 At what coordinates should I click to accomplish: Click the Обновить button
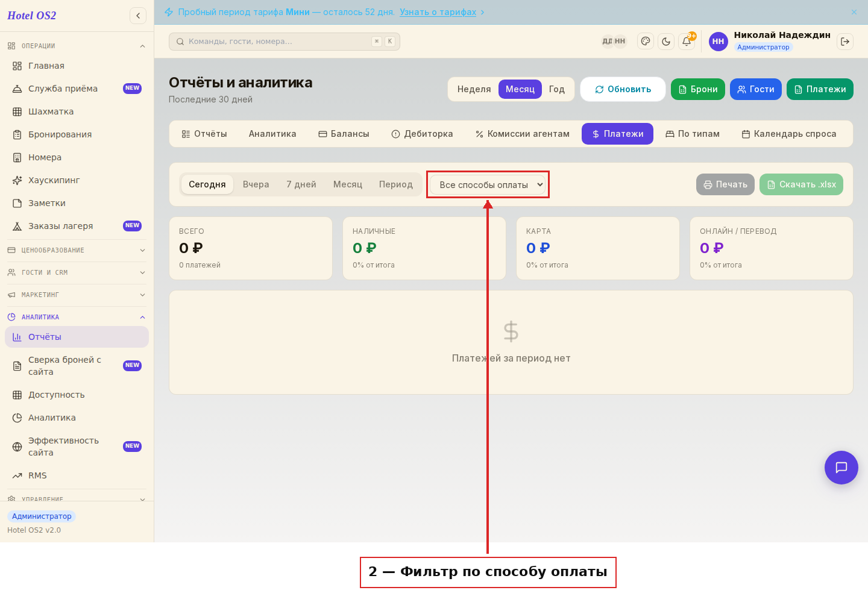pos(623,89)
